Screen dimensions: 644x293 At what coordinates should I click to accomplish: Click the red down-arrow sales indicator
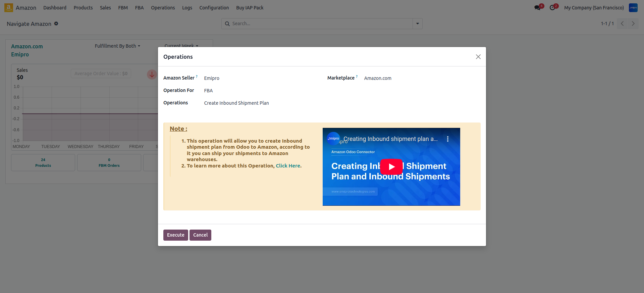tap(152, 75)
